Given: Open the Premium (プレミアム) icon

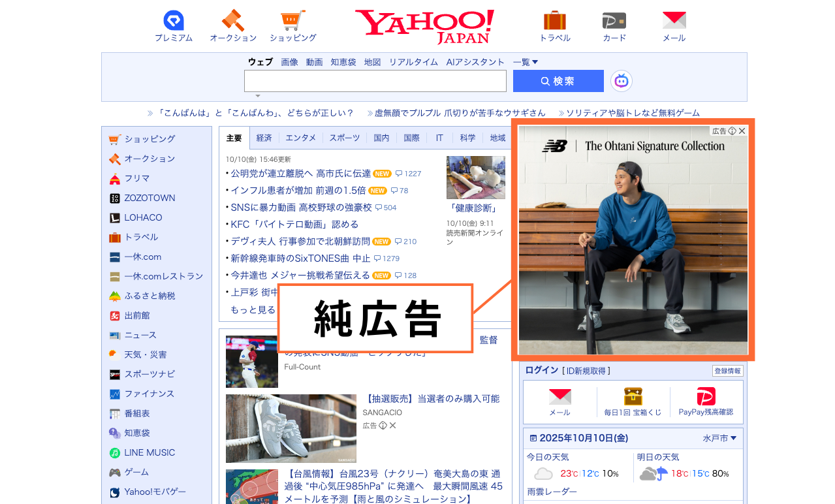Looking at the screenshot, I should pyautogui.click(x=174, y=20).
